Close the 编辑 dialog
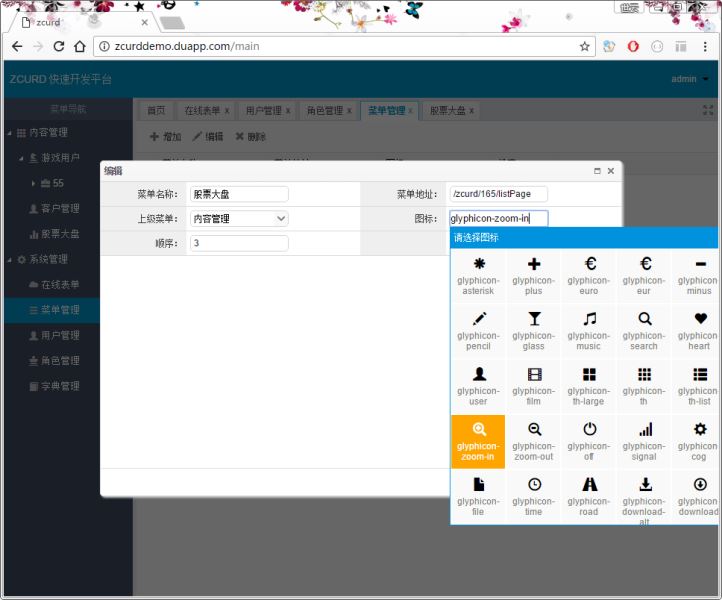Image resolution: width=722 pixels, height=600 pixels. coord(611,171)
